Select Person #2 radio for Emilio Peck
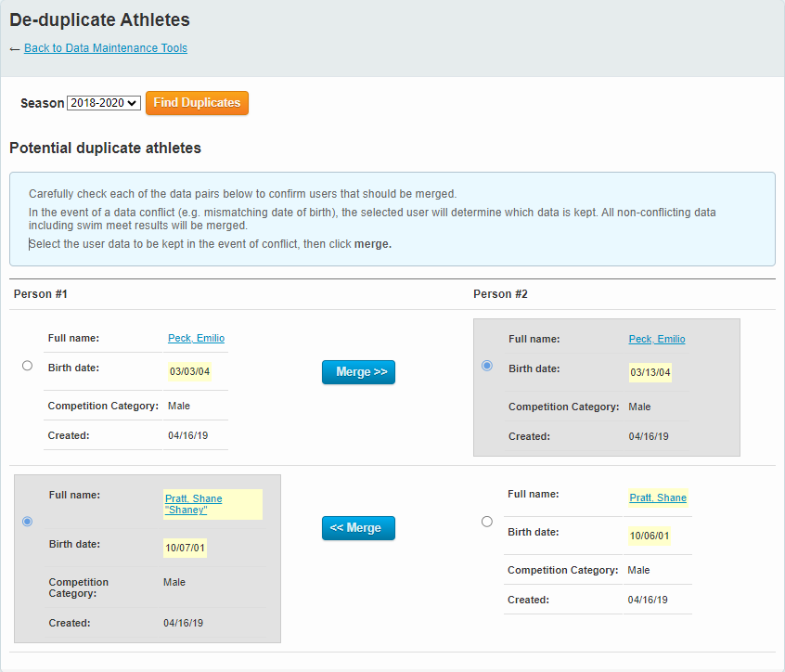785x672 pixels. (x=487, y=366)
